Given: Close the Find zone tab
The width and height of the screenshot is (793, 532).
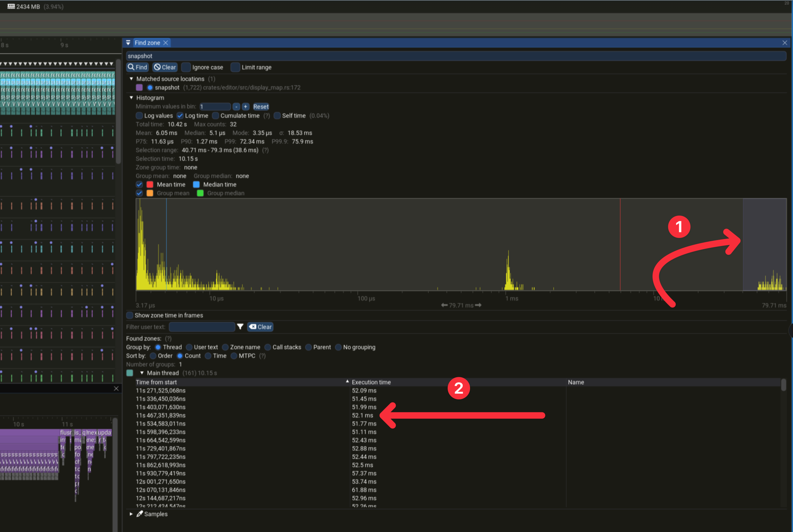Looking at the screenshot, I should [x=166, y=43].
